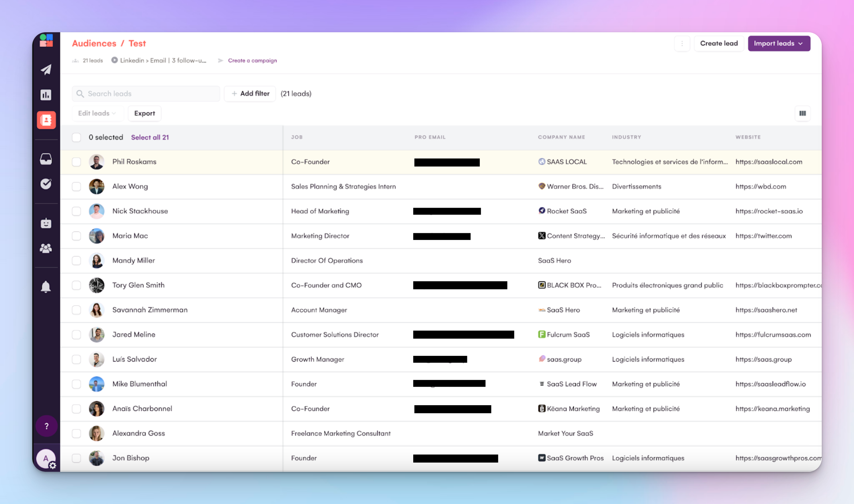
Task: Click the column layout icon above the table
Action: click(802, 114)
